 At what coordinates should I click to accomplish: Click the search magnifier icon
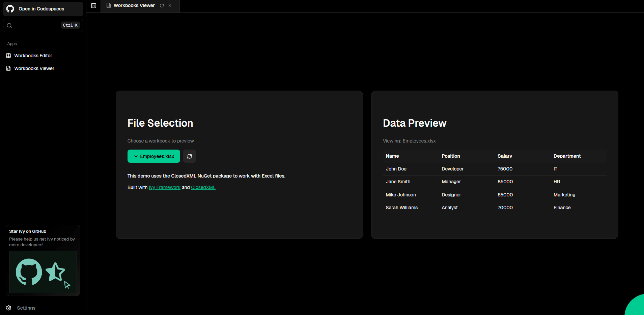(9, 26)
